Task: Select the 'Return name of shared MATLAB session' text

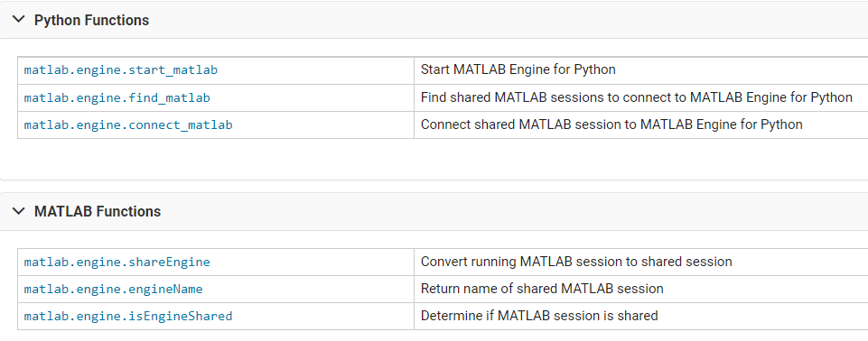Action: (542, 289)
